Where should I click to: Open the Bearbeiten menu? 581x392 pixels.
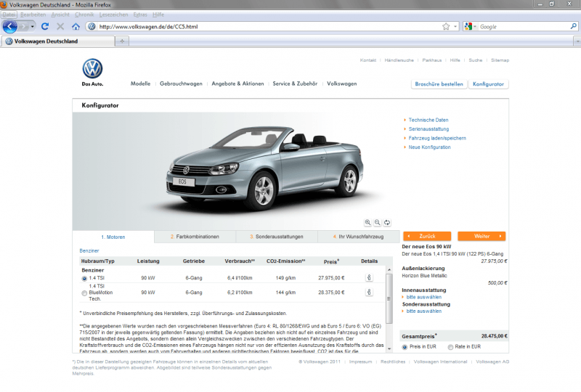tap(33, 15)
